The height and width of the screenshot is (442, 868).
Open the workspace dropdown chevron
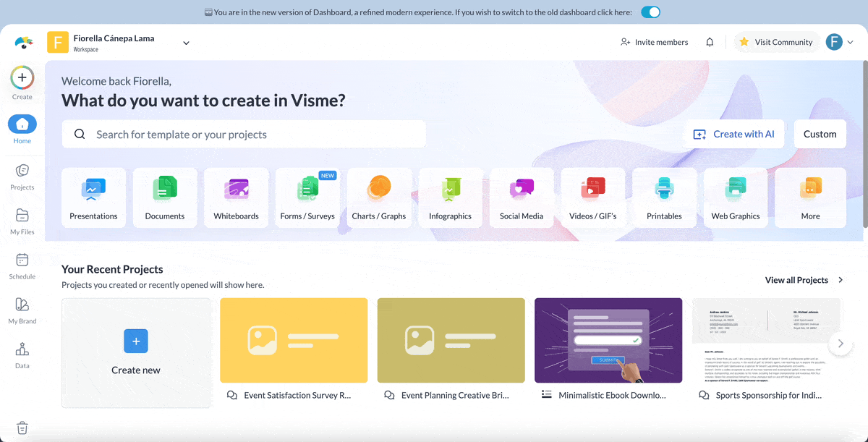tap(186, 43)
